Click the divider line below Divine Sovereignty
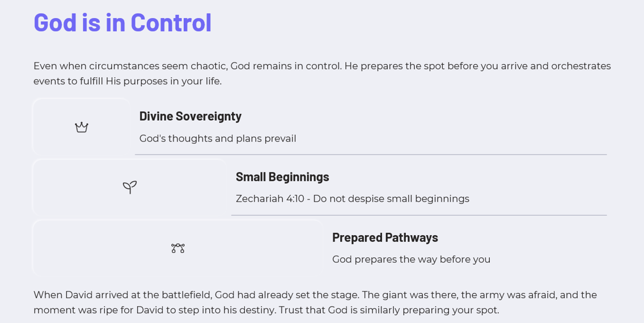 click(371, 155)
